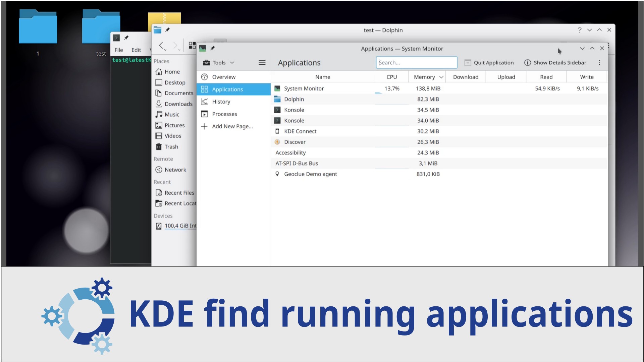Open the History page
The height and width of the screenshot is (362, 644).
221,102
